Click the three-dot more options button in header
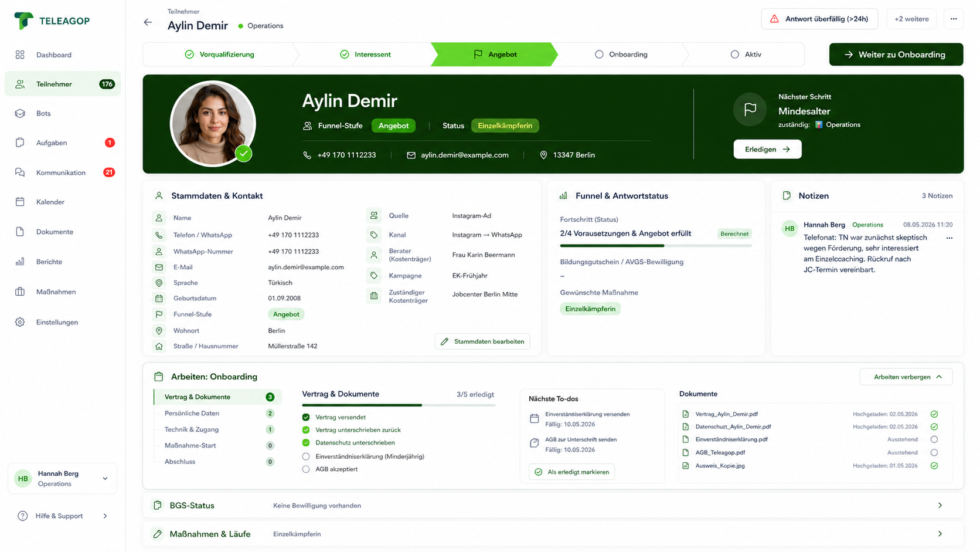 (x=954, y=19)
